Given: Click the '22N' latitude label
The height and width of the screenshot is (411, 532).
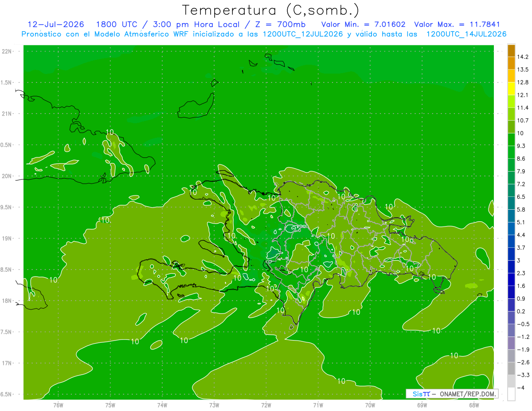Looking at the screenshot, I should [x=6, y=51].
